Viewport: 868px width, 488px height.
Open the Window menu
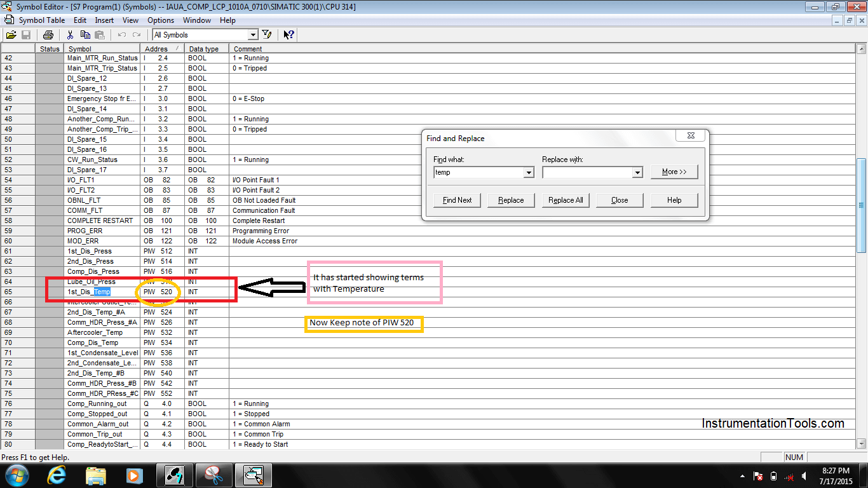(197, 20)
